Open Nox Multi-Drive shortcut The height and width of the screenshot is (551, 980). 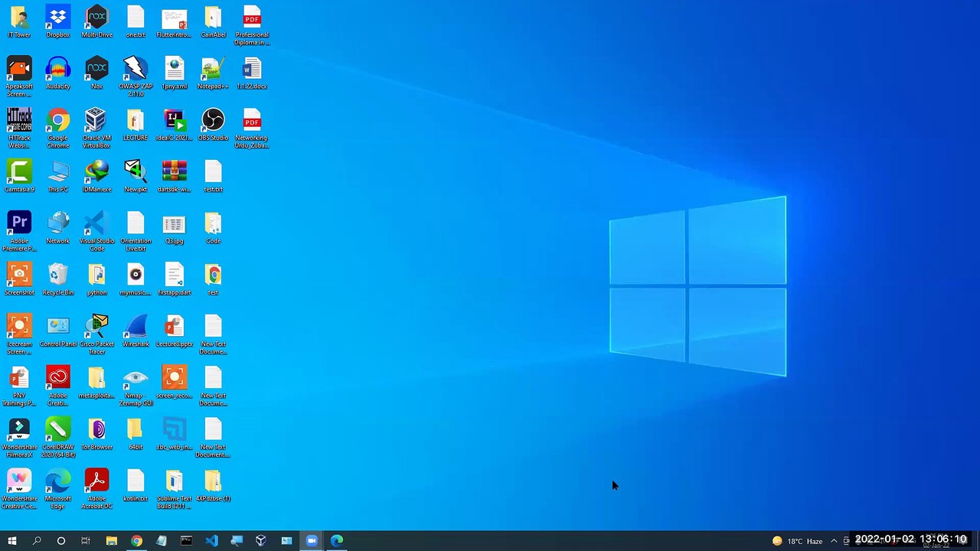[x=96, y=22]
